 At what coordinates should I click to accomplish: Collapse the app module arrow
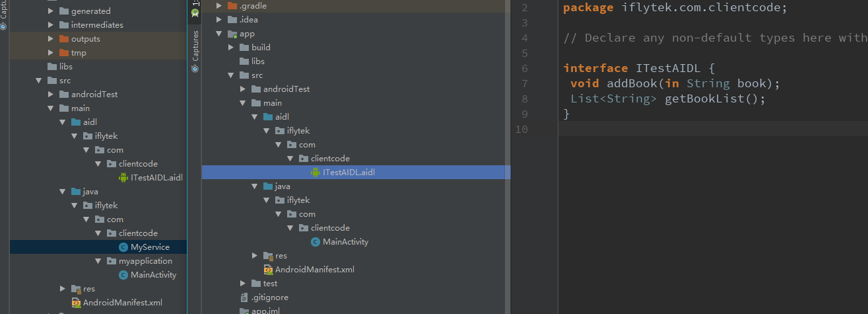[x=218, y=34]
